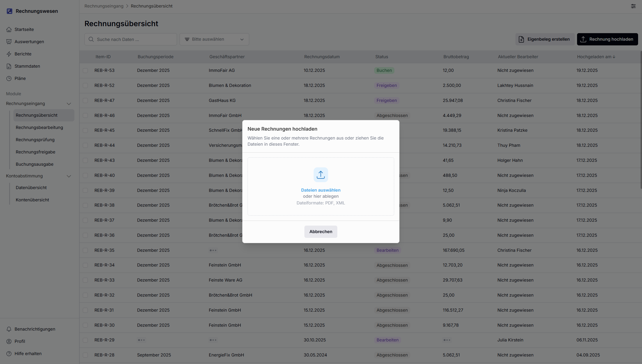This screenshot has width=642, height=364.
Task: Click the Berichte lightning icon
Action: coord(9,54)
